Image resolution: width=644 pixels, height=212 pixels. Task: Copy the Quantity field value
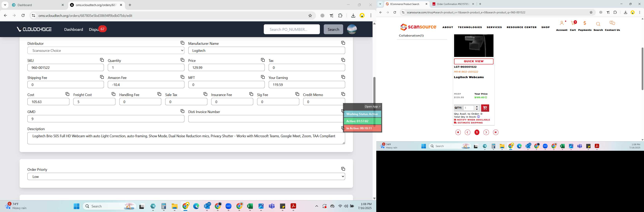click(x=182, y=60)
